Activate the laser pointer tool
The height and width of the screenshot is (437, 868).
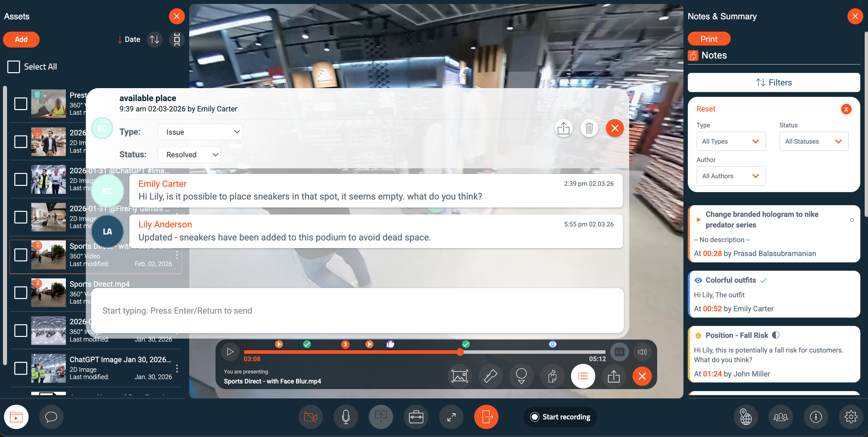pyautogui.click(x=490, y=376)
